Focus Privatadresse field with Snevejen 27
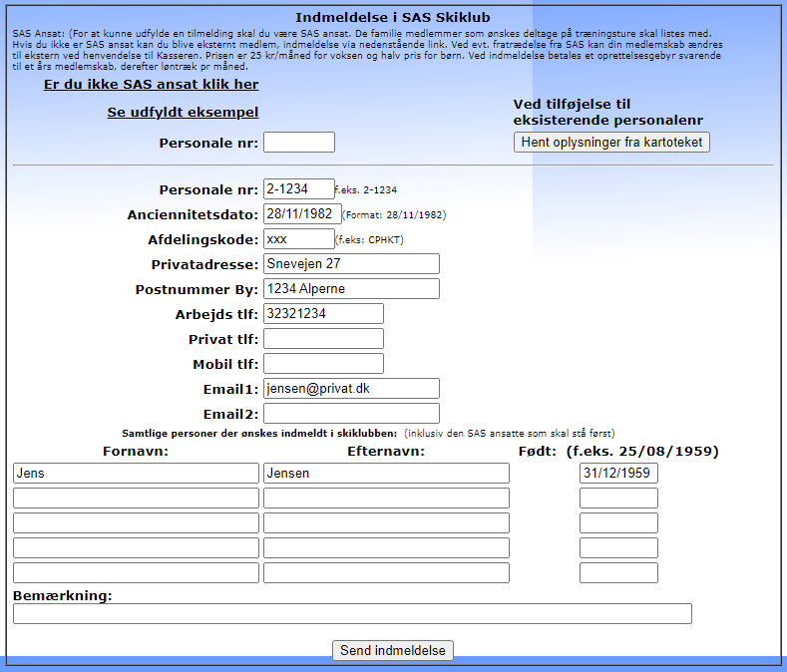The width and height of the screenshot is (787, 672). pyautogui.click(x=351, y=263)
